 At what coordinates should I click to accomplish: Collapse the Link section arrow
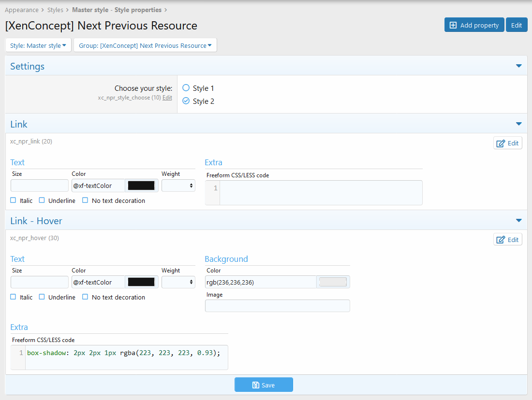(x=519, y=124)
